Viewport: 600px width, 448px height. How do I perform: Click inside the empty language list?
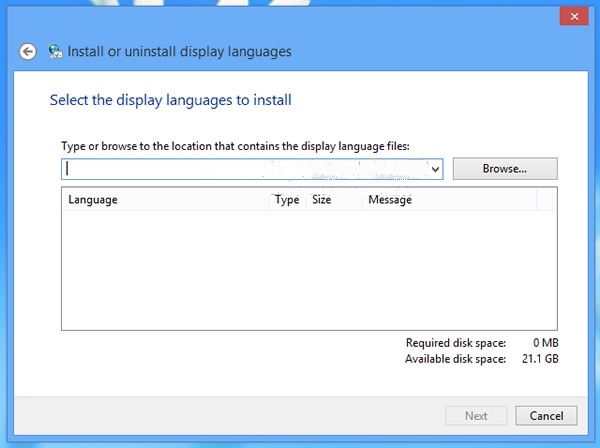(308, 270)
